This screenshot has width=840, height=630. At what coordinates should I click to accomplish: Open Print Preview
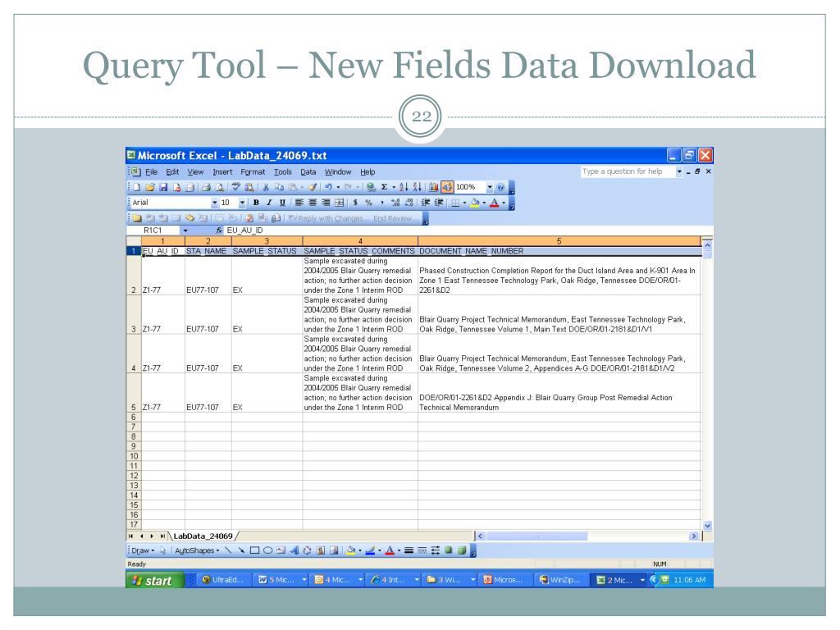(x=220, y=187)
